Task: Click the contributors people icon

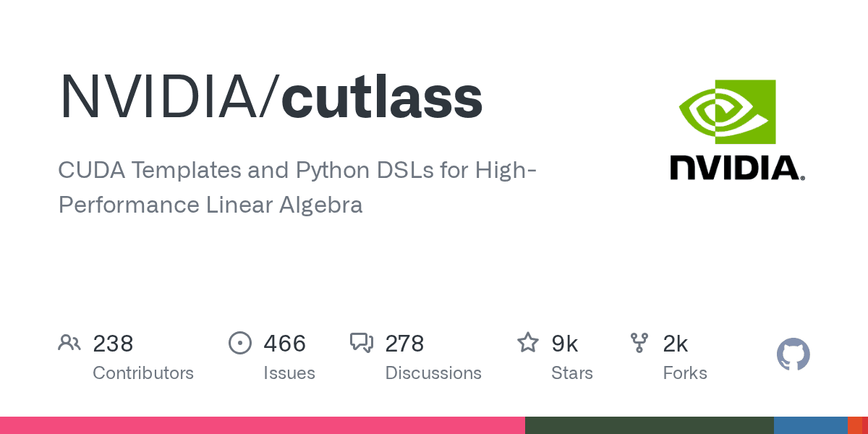Action: (x=69, y=343)
